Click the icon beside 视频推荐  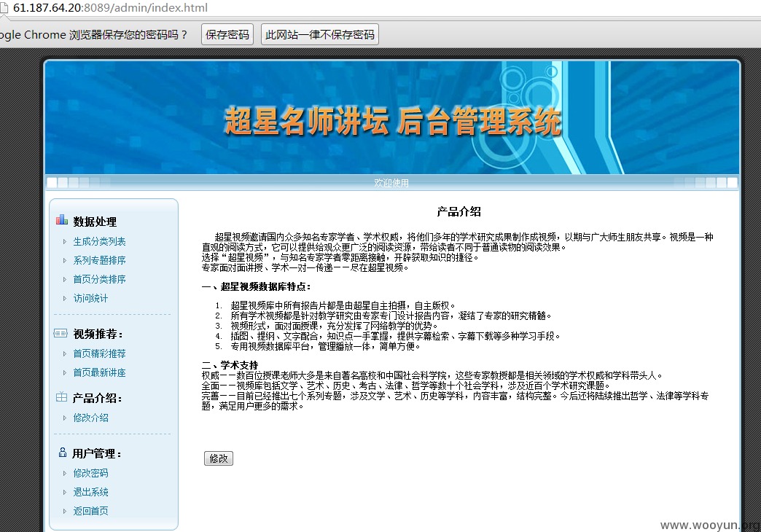[61, 333]
